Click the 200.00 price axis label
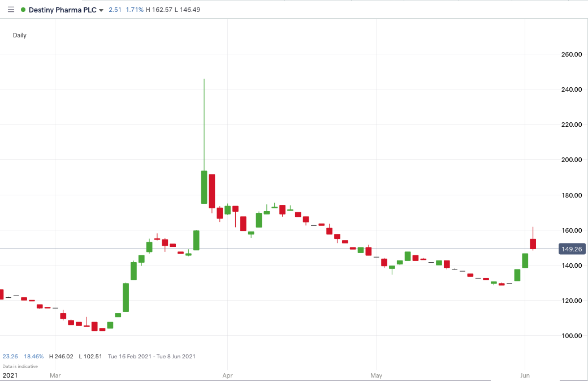This screenshot has height=381, width=588. point(572,160)
